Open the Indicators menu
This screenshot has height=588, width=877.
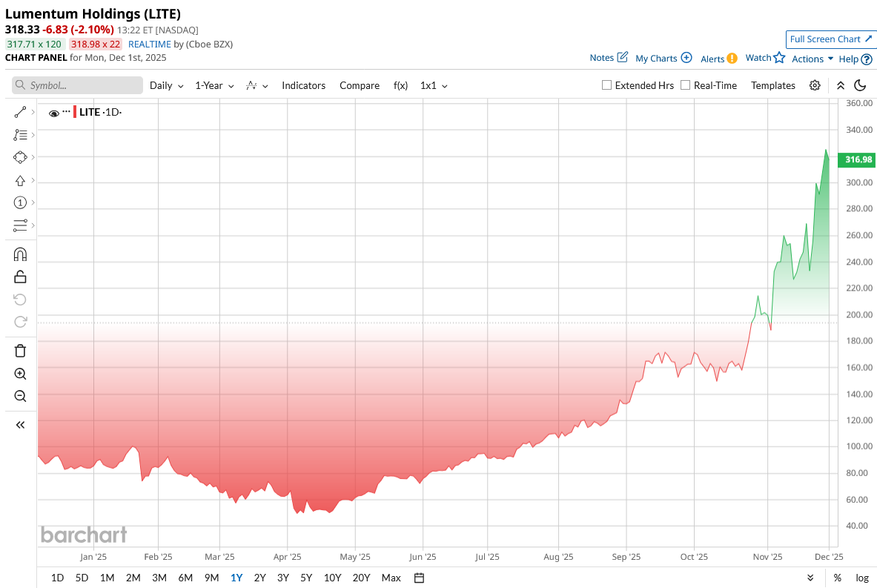pos(304,85)
